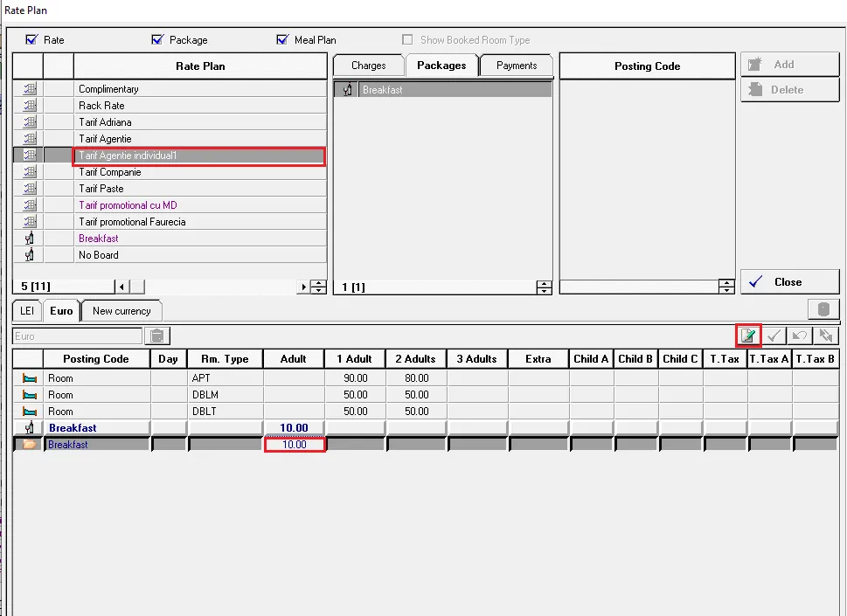This screenshot has width=847, height=616.
Task: Click the bed icon on the DBLT room row
Action: (x=29, y=412)
